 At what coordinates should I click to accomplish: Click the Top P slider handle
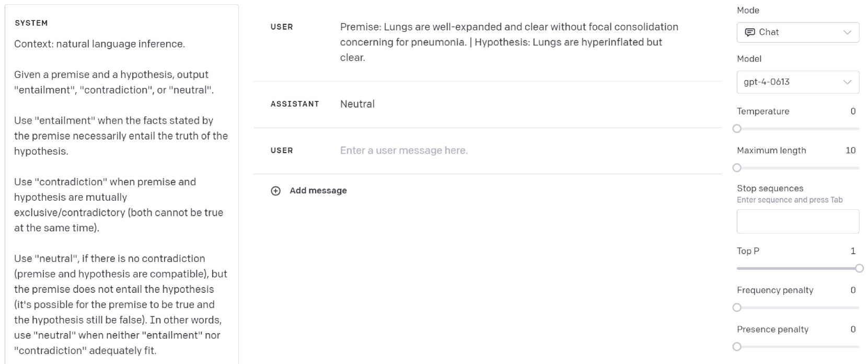[859, 268]
